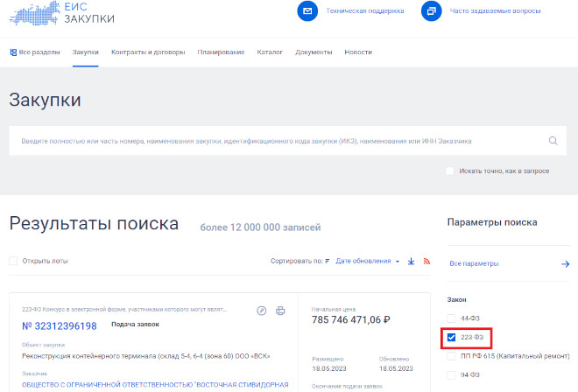Check the 94-ФЗ law checkbox

[x=451, y=374]
